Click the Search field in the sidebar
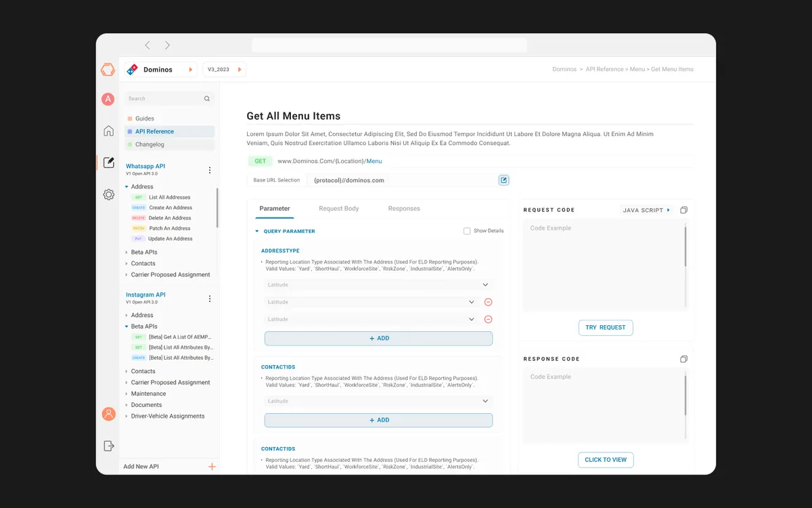 tap(169, 99)
